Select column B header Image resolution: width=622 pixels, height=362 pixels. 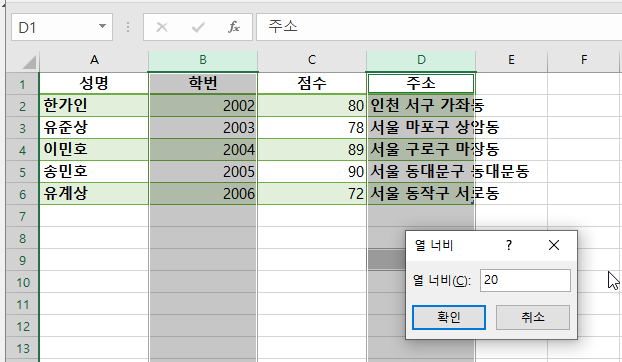(x=203, y=61)
